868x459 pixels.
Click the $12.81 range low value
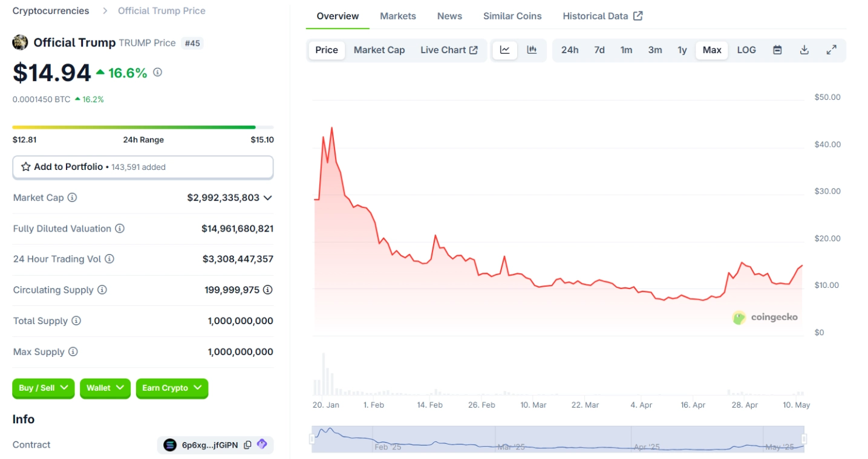click(25, 140)
